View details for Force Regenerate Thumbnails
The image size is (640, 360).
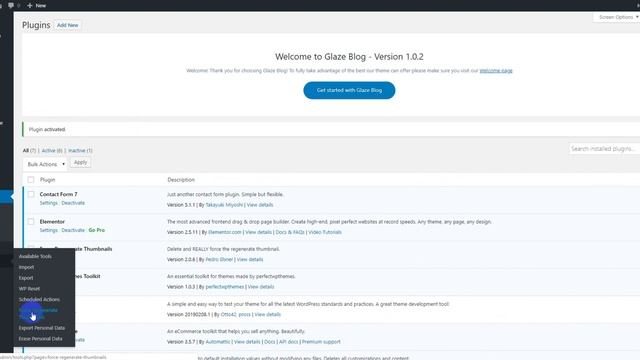[x=250, y=260]
